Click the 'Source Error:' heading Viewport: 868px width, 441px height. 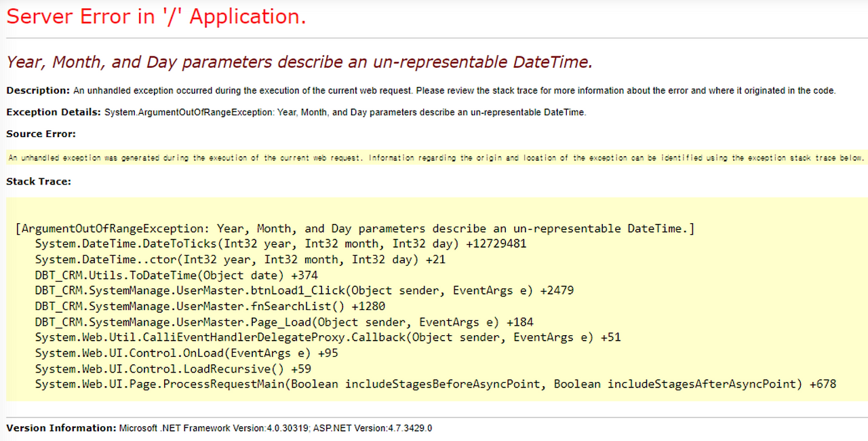click(33, 134)
